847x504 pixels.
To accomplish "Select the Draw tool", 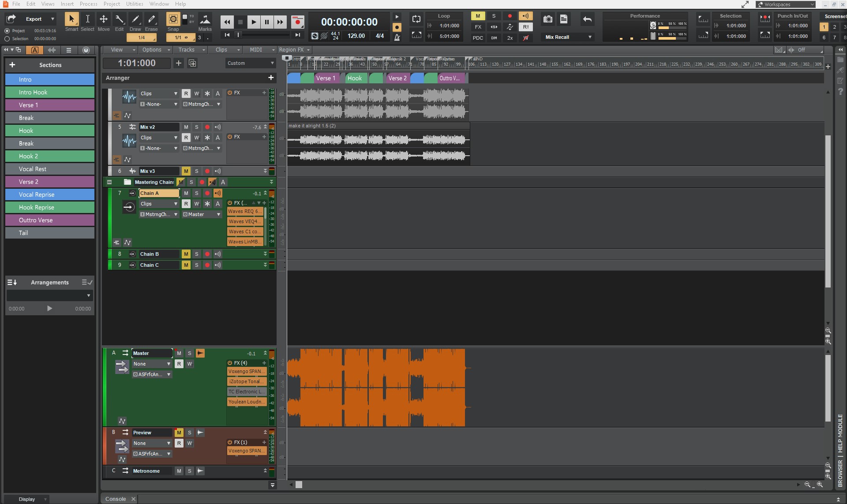I will (135, 19).
